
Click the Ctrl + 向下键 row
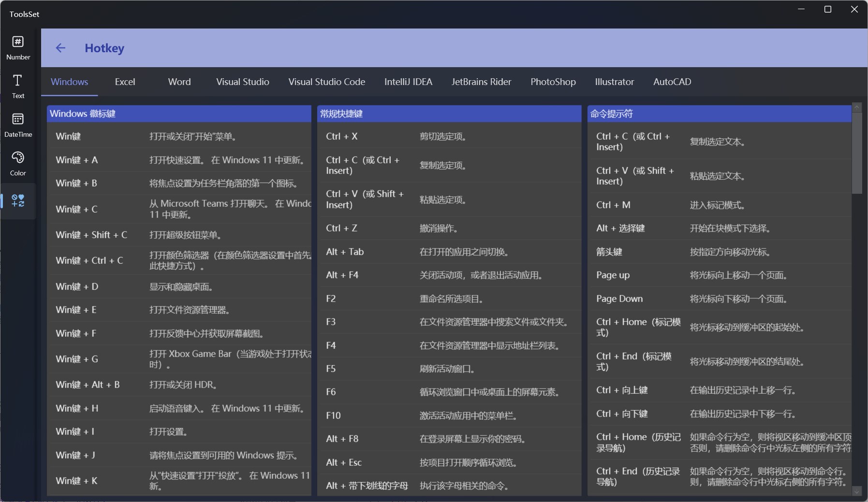coord(721,414)
